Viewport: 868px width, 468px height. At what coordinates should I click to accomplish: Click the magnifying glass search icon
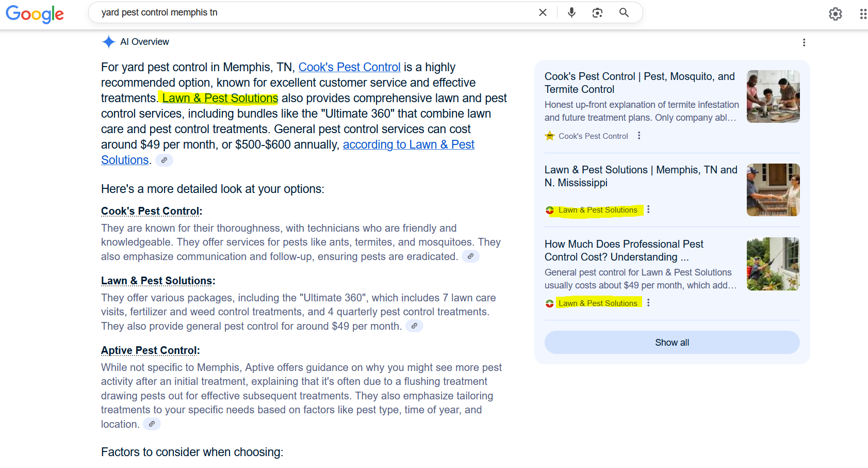(x=624, y=13)
